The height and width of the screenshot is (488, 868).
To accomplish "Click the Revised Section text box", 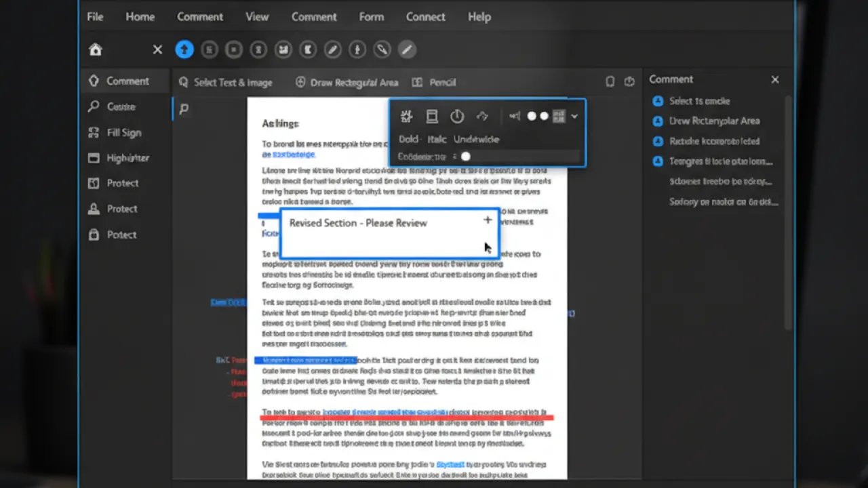I will click(x=390, y=232).
